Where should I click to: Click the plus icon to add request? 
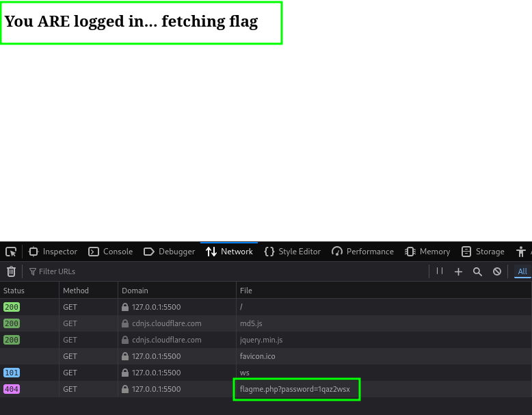tap(459, 271)
